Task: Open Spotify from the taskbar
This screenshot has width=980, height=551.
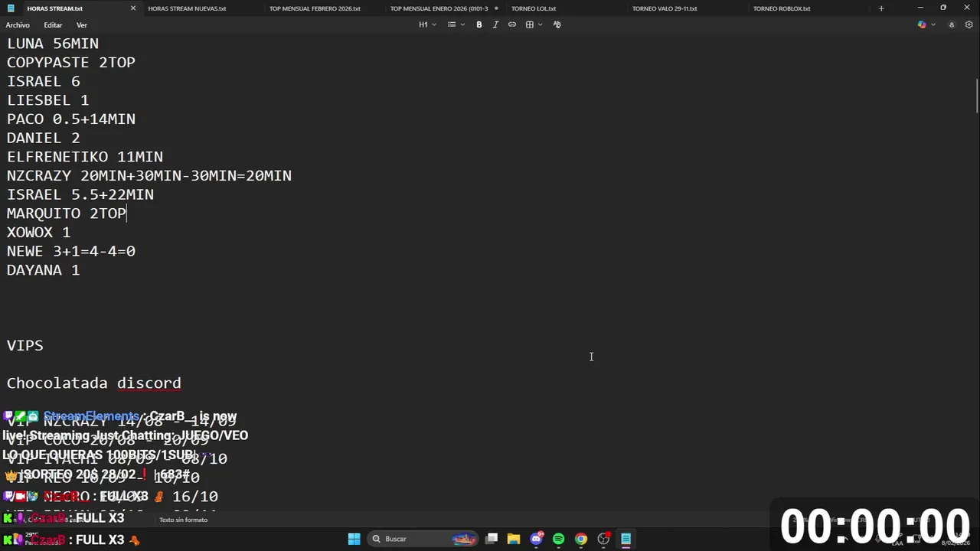Action: click(x=558, y=539)
